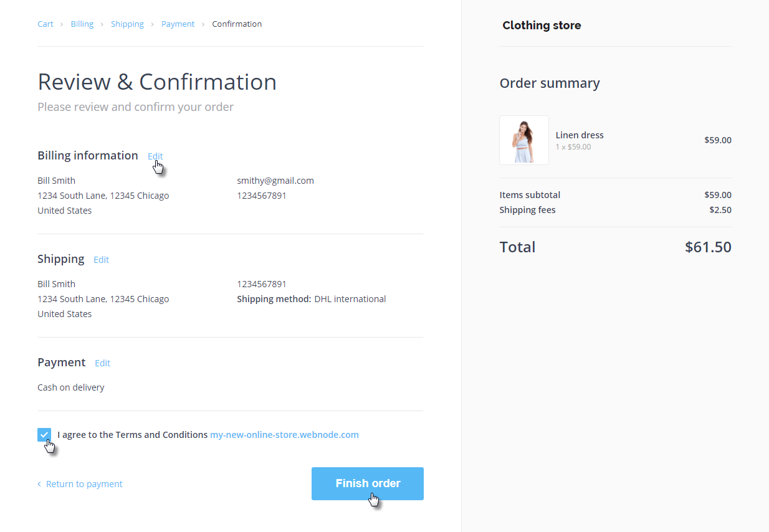Go to the Cart breadcrumb step
The height and width of the screenshot is (532, 769).
(45, 24)
